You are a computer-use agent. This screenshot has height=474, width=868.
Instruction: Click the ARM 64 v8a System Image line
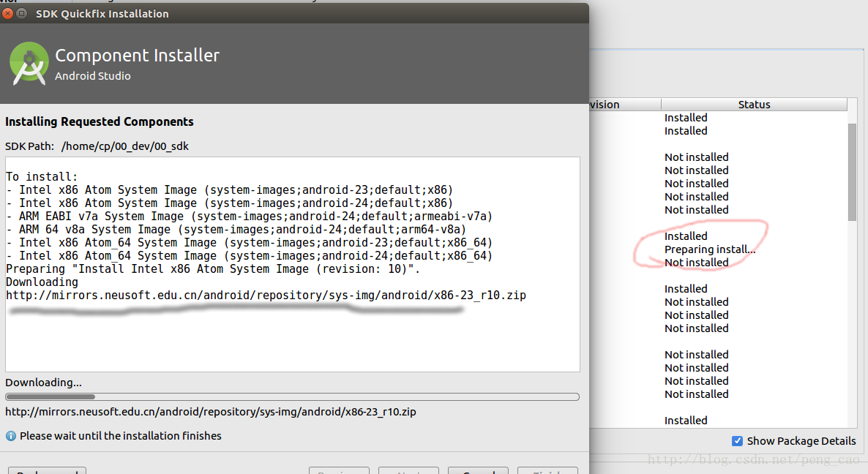pyautogui.click(x=236, y=230)
